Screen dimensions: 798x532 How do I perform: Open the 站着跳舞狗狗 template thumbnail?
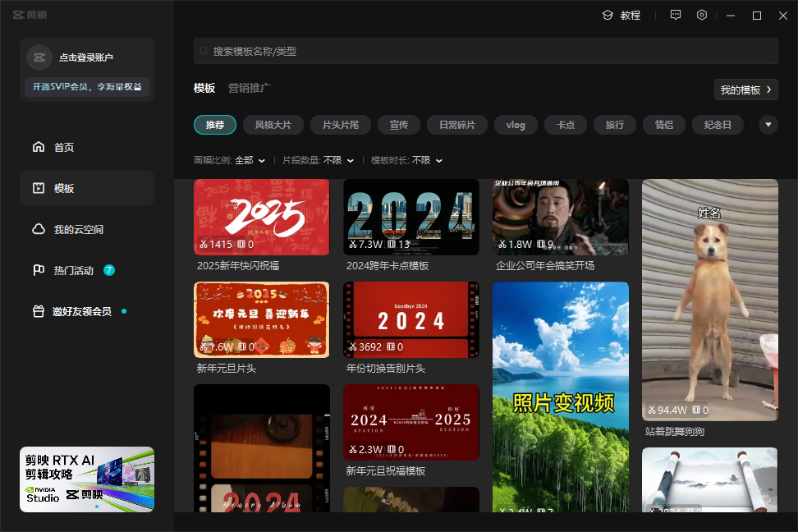[x=710, y=300]
